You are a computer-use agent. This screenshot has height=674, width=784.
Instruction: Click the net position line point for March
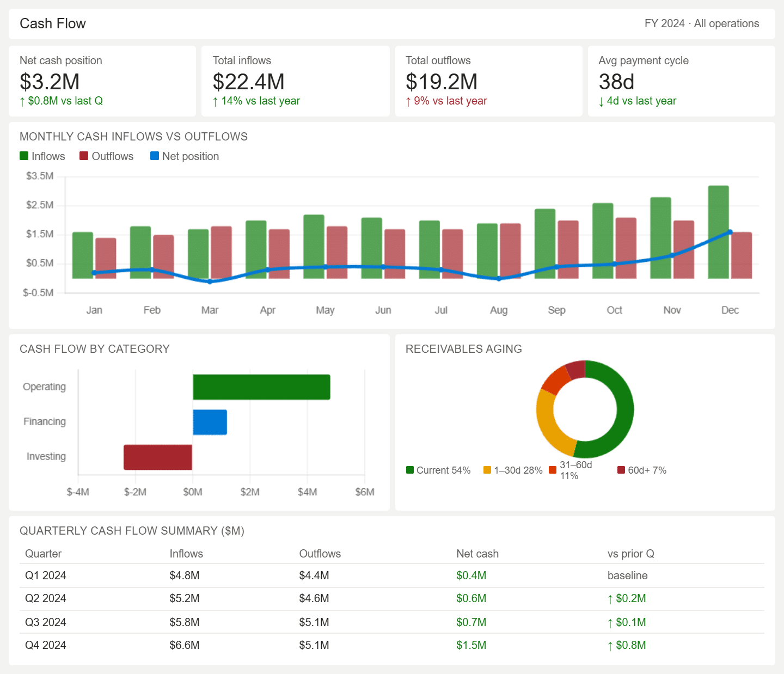[x=210, y=281]
